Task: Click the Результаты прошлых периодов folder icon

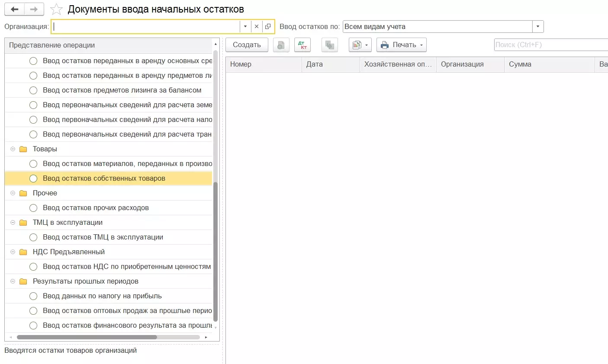Action: 23,281
